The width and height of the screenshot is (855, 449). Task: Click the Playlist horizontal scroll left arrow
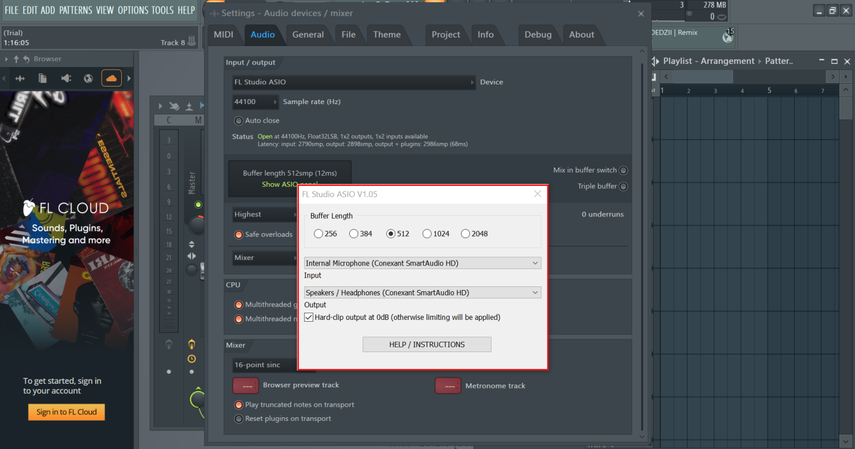pyautogui.click(x=666, y=77)
